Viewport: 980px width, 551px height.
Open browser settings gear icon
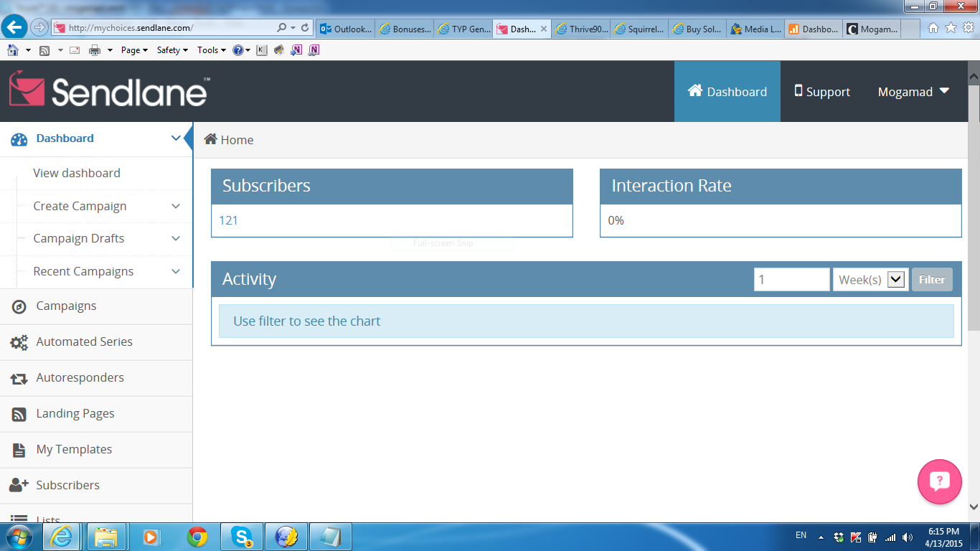click(969, 28)
